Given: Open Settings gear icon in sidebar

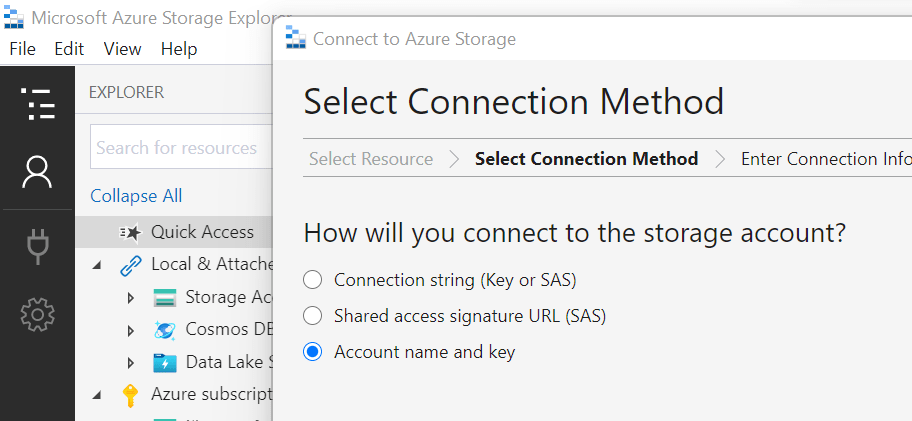Looking at the screenshot, I should 37,315.
